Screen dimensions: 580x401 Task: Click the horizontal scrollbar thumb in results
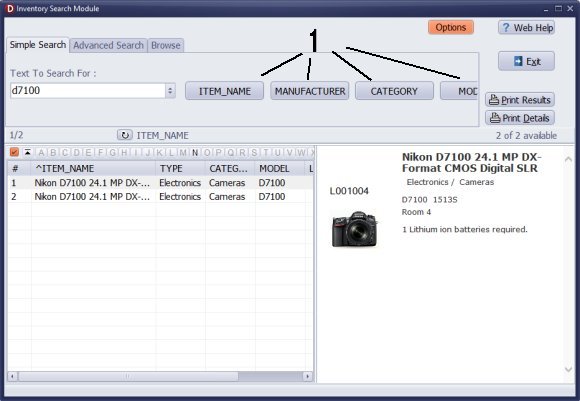tap(128, 376)
